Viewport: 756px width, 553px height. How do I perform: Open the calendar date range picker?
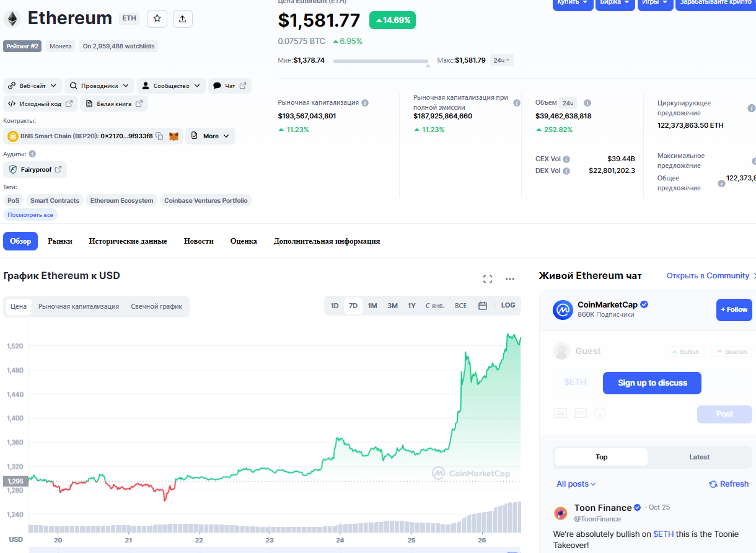coord(483,306)
